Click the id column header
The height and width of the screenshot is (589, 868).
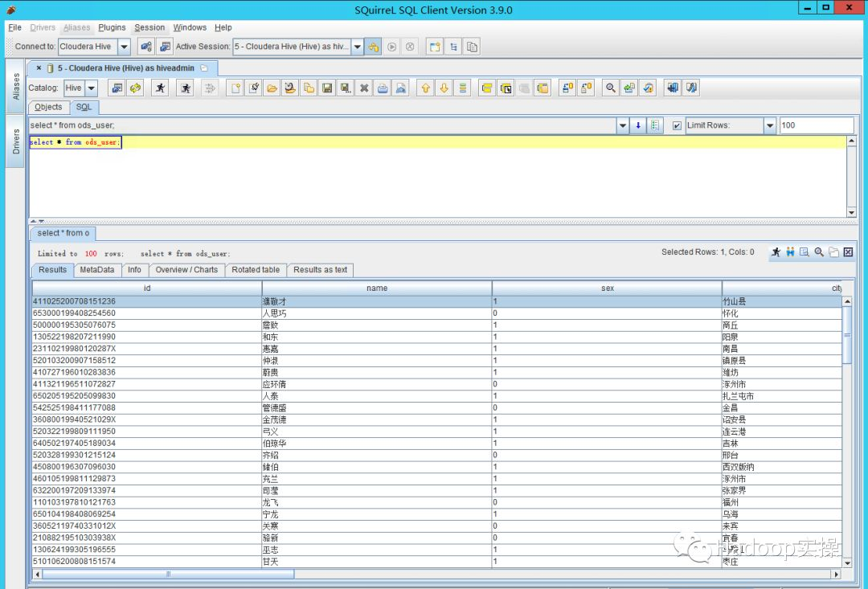click(x=147, y=288)
